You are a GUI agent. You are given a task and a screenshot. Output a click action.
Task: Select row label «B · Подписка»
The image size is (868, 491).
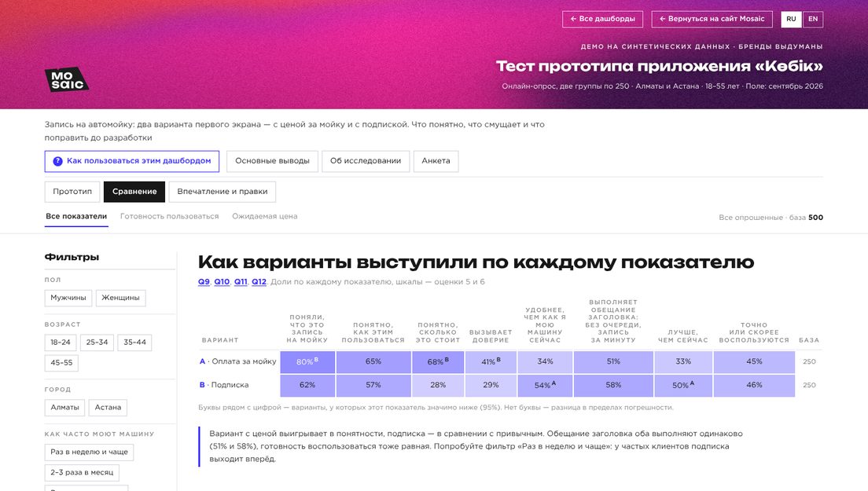click(224, 386)
